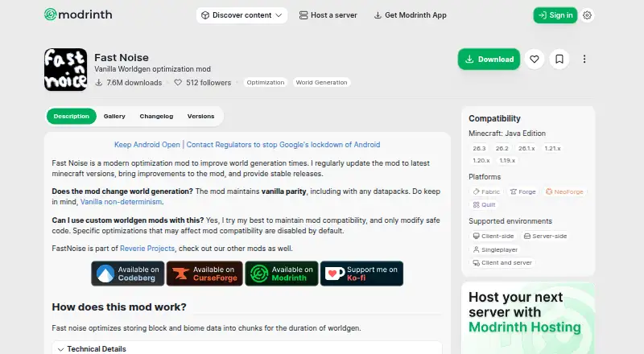
Task: Follow the mod with the heart icon
Action: point(534,60)
